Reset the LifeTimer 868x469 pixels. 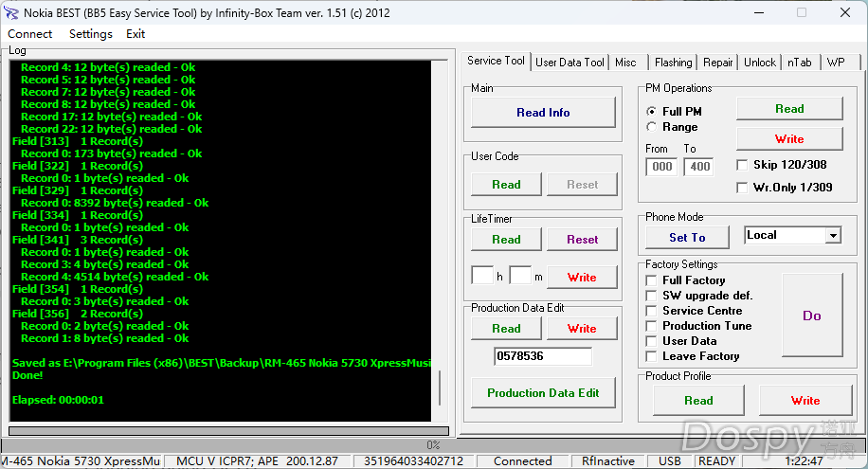(x=582, y=240)
